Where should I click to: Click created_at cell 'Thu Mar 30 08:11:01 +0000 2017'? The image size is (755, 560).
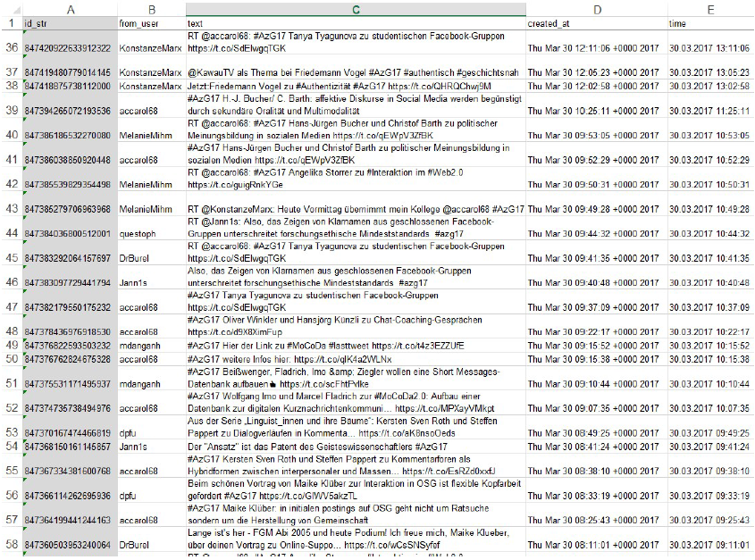click(597, 544)
